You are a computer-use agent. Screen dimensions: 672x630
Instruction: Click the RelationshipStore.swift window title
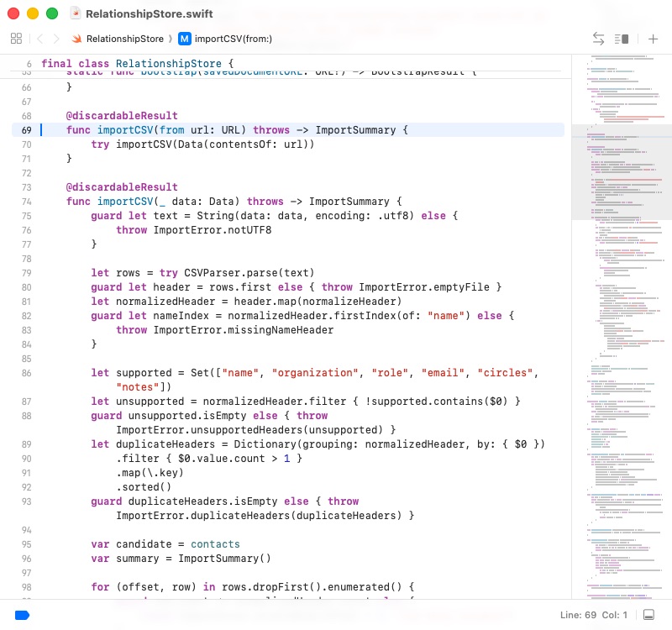pyautogui.click(x=150, y=13)
